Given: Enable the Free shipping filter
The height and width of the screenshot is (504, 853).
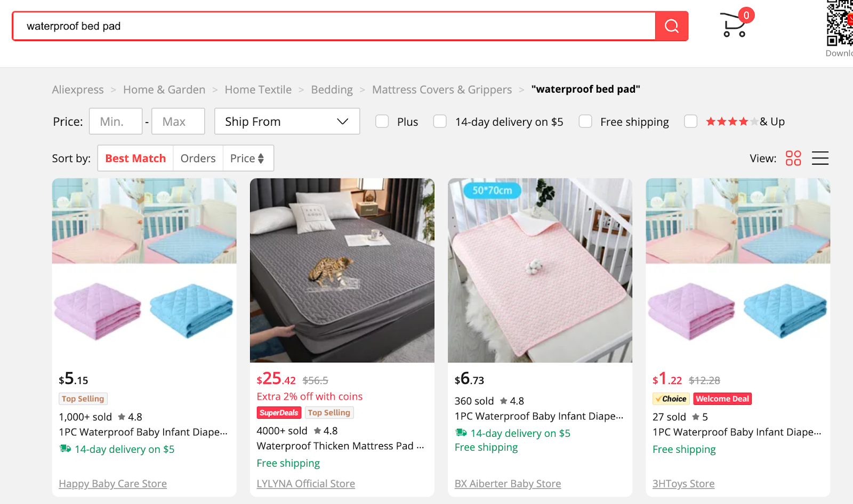Looking at the screenshot, I should (585, 121).
